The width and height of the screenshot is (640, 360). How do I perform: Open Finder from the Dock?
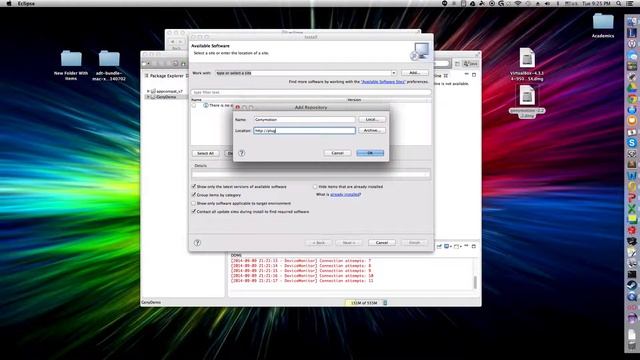pyautogui.click(x=632, y=21)
